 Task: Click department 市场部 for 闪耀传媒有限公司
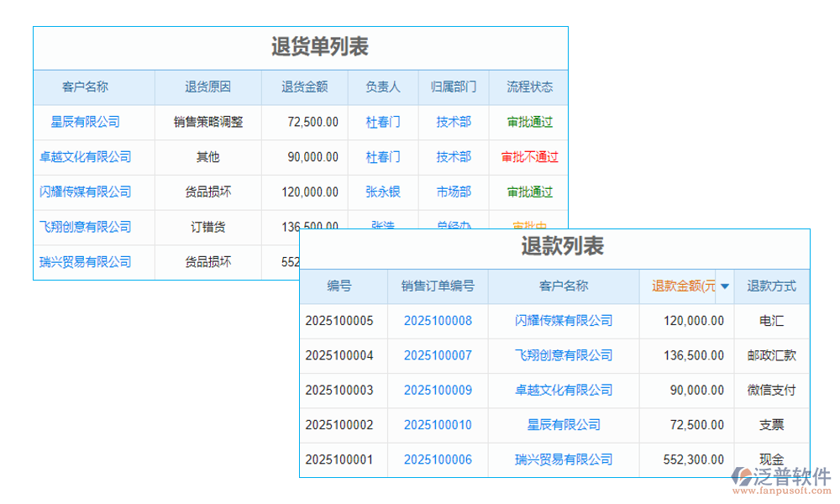point(452,192)
